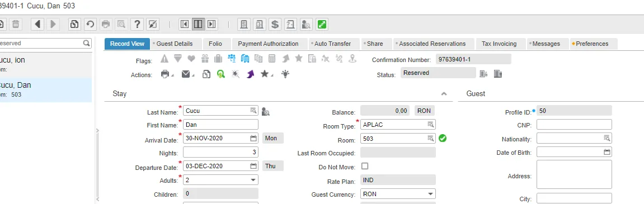Click the Room Type lookup icon

tap(430, 124)
